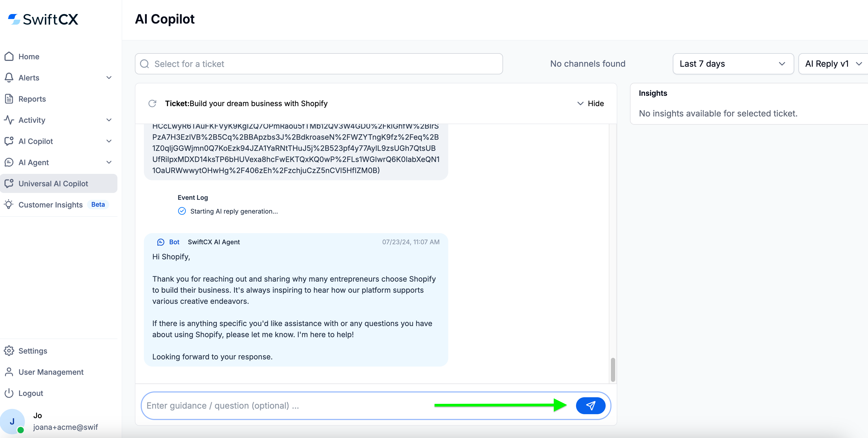Open Reports via the document icon
The width and height of the screenshot is (868, 438).
point(9,98)
